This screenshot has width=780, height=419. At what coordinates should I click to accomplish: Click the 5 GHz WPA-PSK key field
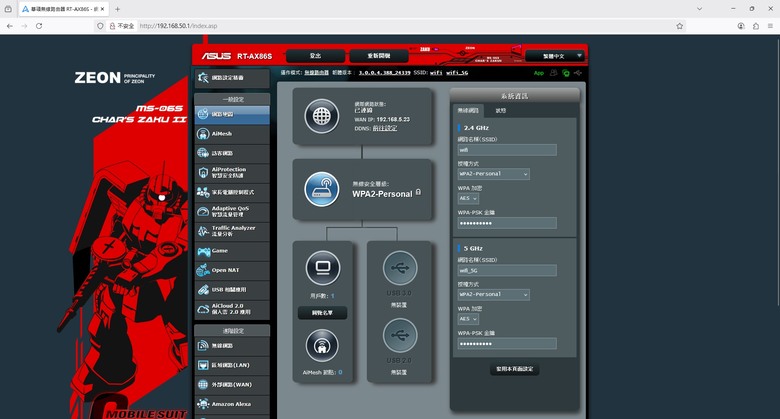(x=507, y=344)
